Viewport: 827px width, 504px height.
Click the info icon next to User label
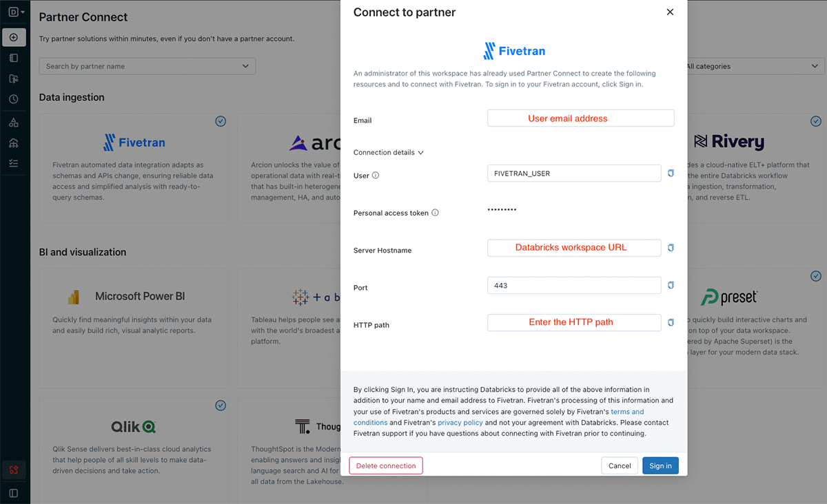(376, 176)
